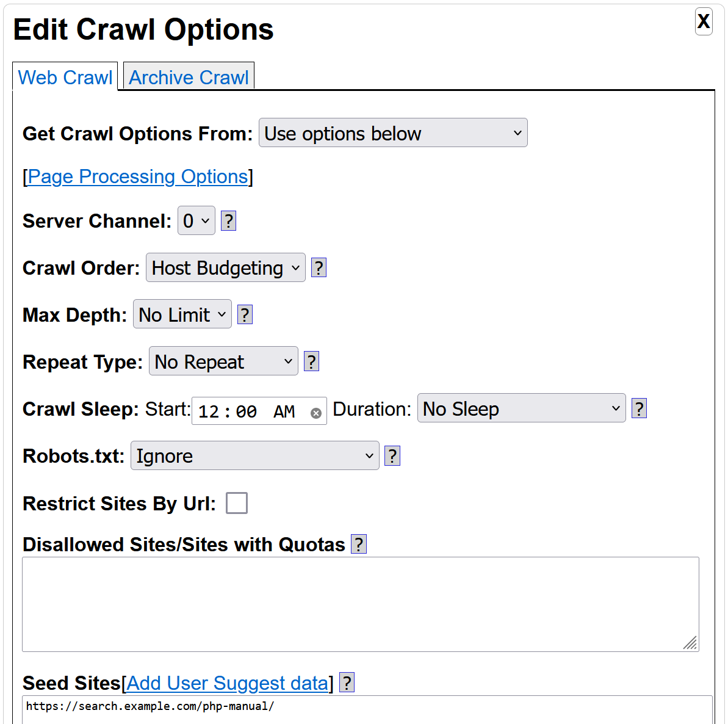Screen dimensions: 728x724
Task: Enable the Restrict Sites By Url checkbox
Action: coord(237,504)
